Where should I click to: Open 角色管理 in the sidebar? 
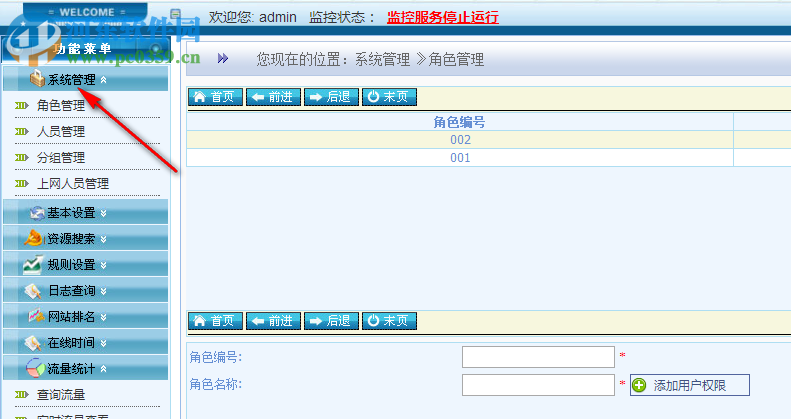click(61, 105)
